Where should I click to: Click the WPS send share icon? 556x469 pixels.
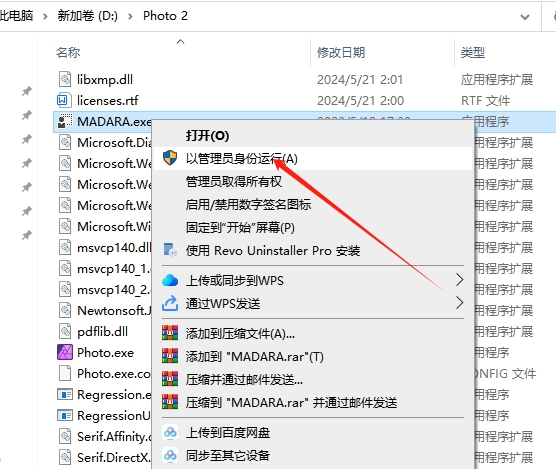[170, 303]
